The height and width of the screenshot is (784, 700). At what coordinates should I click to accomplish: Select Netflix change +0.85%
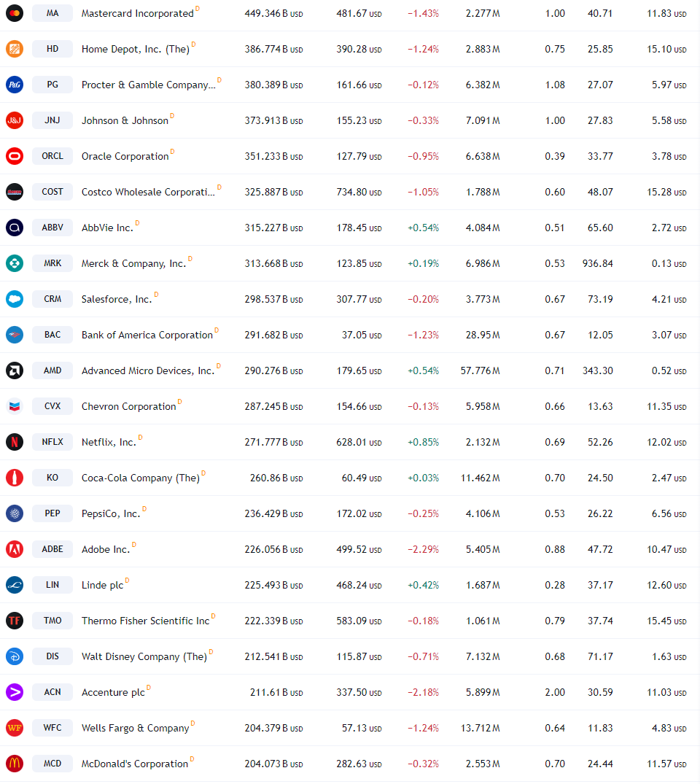(x=423, y=443)
